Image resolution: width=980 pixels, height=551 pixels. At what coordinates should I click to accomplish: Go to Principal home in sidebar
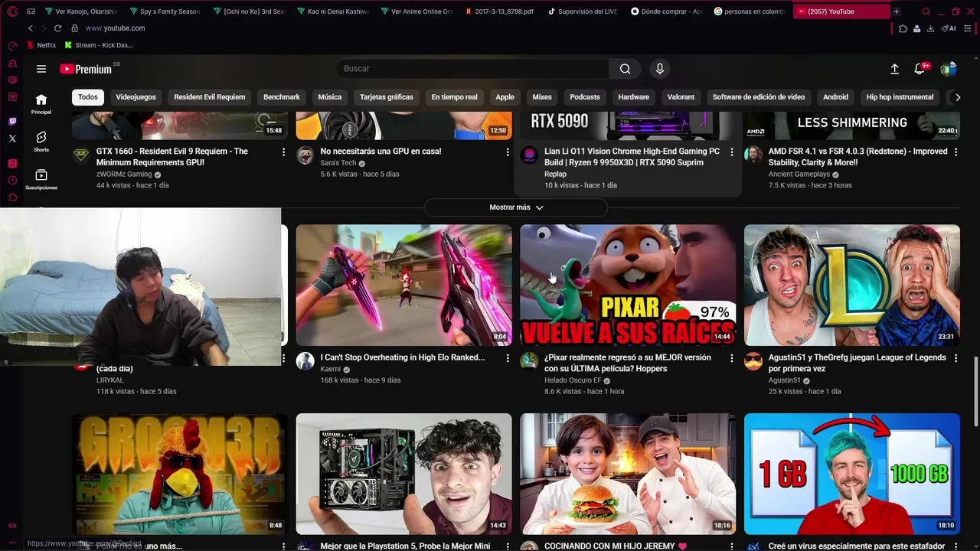[x=41, y=103]
